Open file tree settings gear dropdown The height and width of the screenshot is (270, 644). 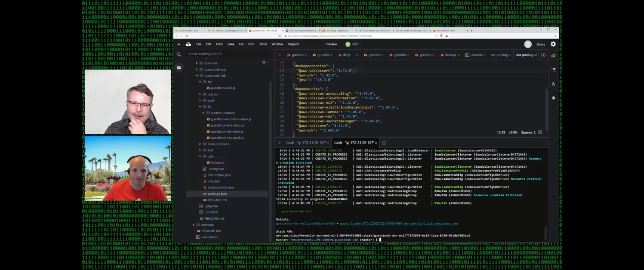pos(265,62)
